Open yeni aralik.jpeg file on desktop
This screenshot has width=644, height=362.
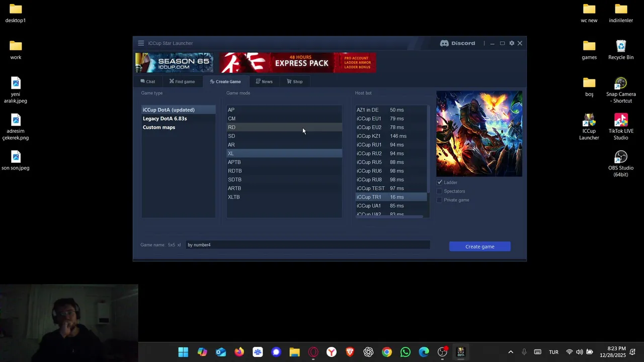(x=16, y=90)
